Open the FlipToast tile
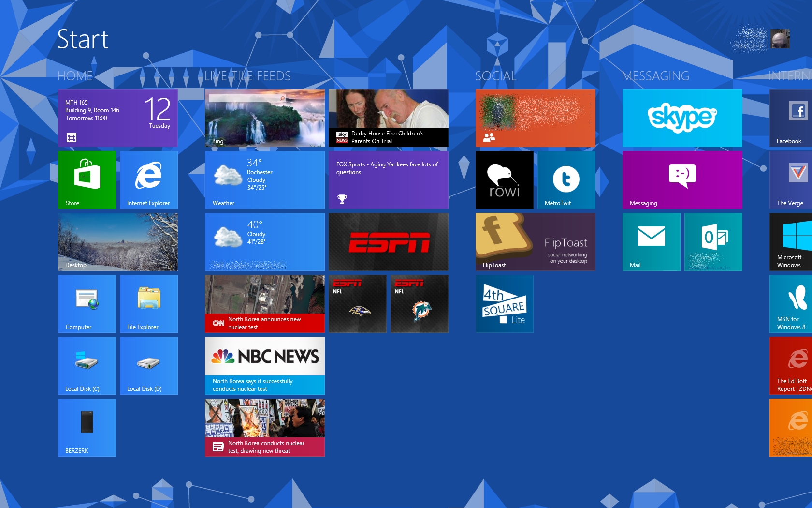This screenshot has width=812, height=508. [x=536, y=242]
